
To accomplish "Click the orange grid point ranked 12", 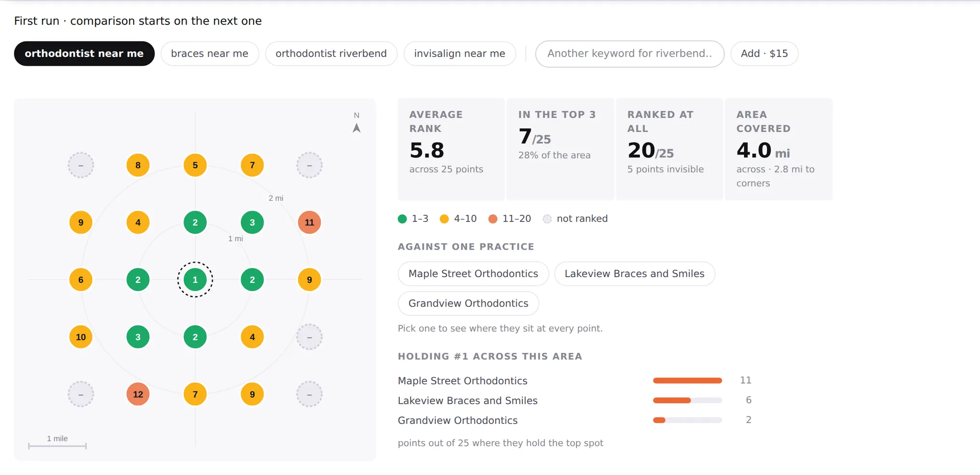I will [x=138, y=394].
